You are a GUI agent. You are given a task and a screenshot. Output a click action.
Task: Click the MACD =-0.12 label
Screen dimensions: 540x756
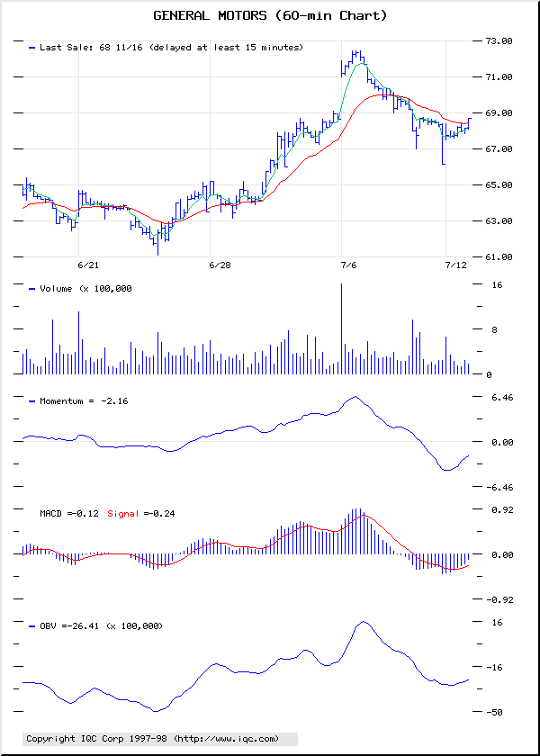69,514
